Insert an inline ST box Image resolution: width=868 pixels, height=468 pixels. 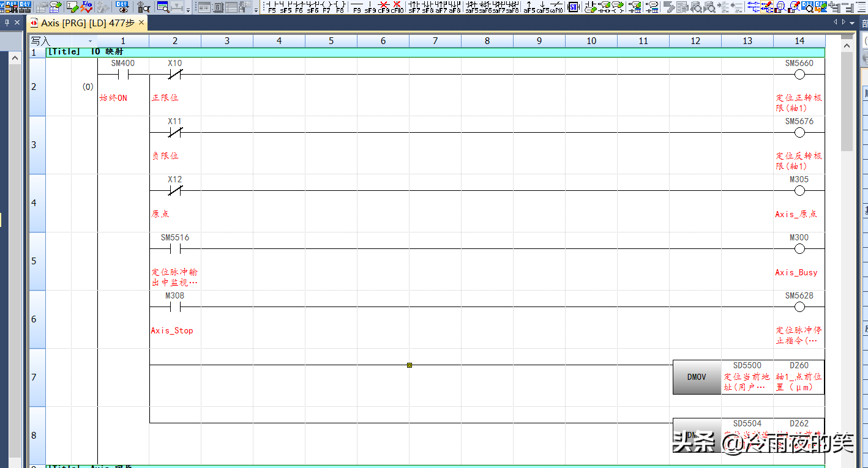(574, 7)
